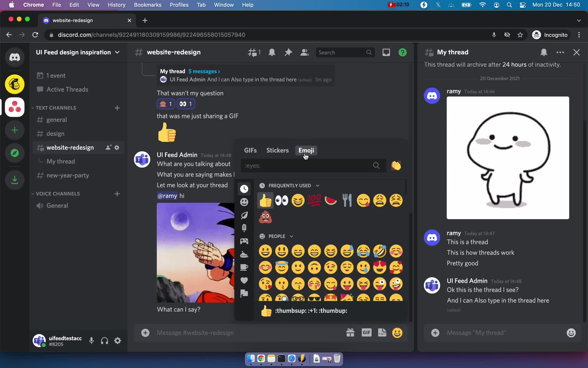Open Chrome tab search chevron
This screenshot has height=368, width=588.
point(579,20)
